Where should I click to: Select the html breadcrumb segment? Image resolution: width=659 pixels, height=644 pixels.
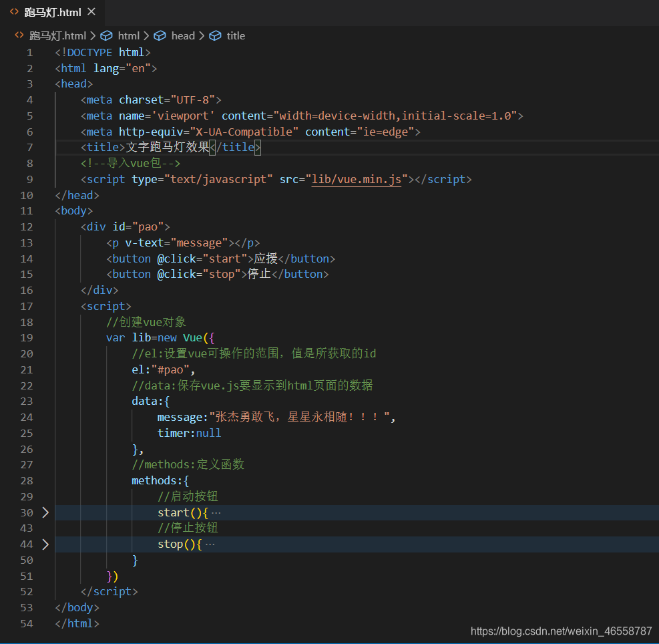[x=129, y=36]
